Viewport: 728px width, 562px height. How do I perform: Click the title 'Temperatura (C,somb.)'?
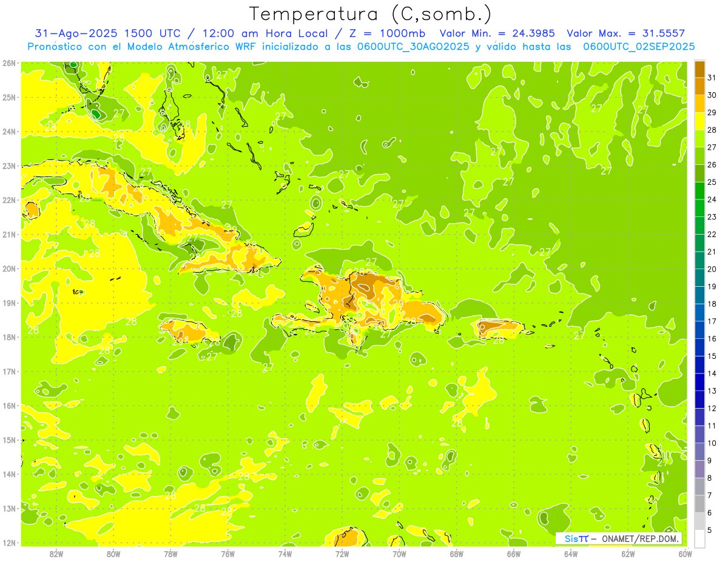coord(370,14)
